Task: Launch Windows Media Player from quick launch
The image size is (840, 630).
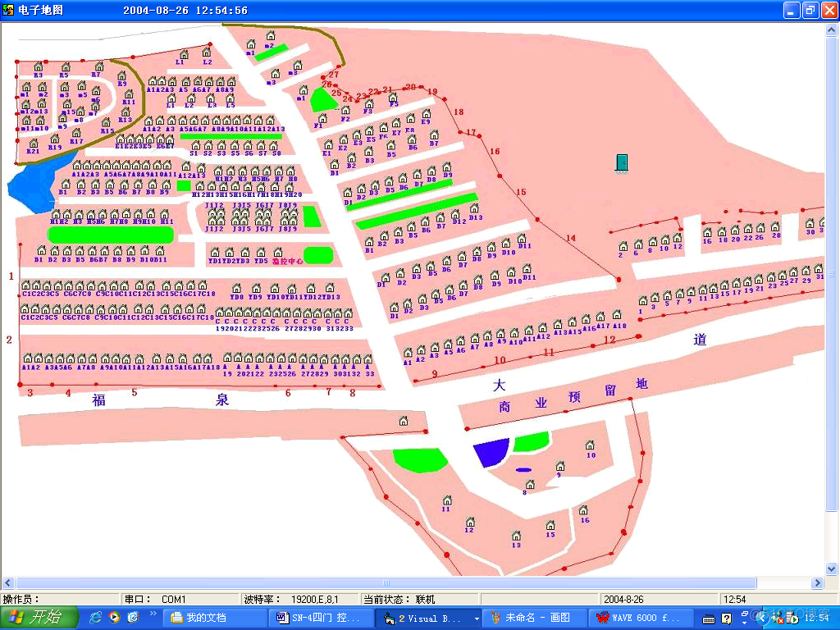Action: click(x=114, y=618)
